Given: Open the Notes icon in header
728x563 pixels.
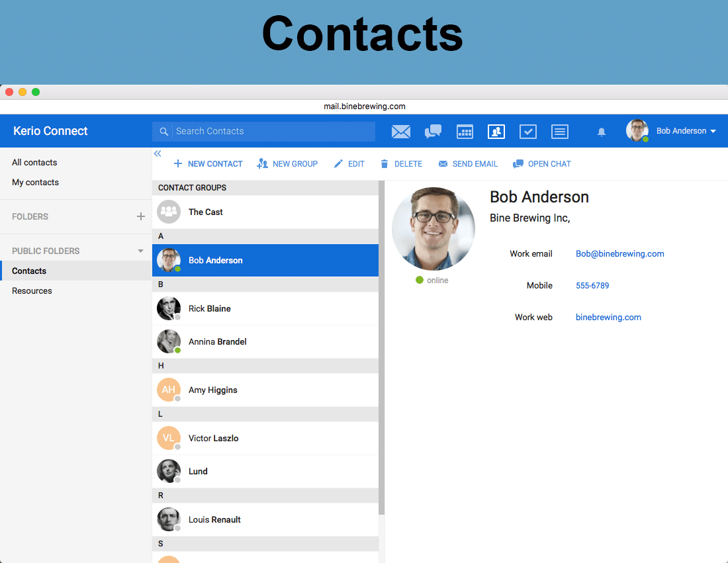Looking at the screenshot, I should click(x=559, y=132).
